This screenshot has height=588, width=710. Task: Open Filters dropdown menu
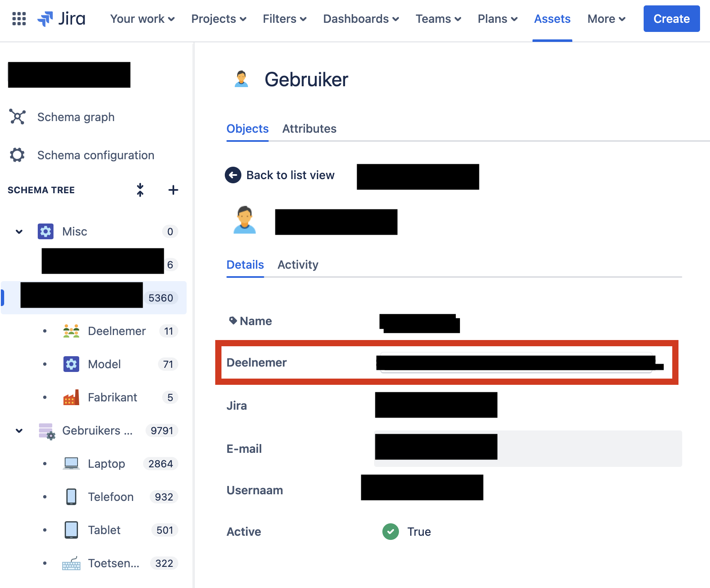point(284,19)
